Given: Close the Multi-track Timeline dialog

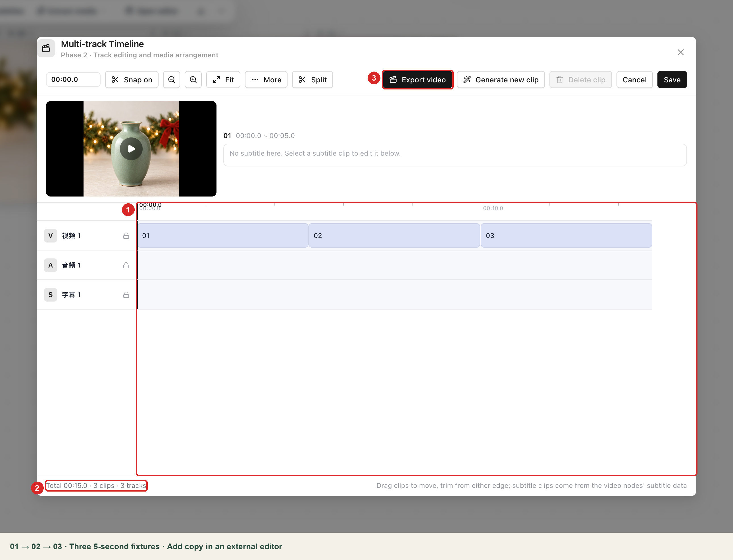Looking at the screenshot, I should [681, 52].
